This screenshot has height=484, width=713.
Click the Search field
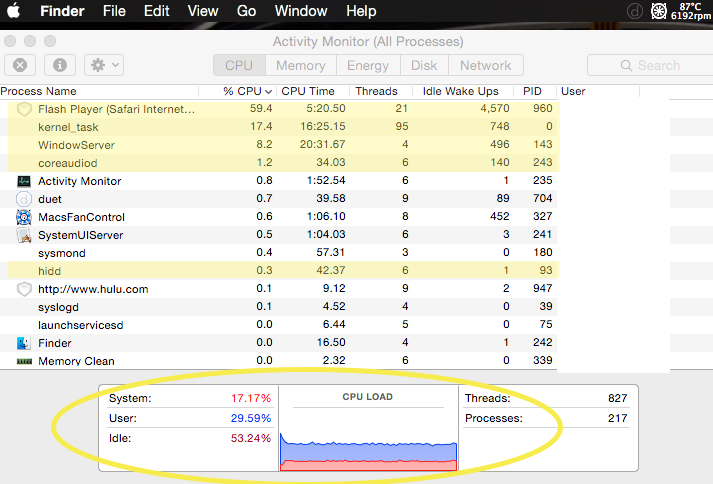650,66
